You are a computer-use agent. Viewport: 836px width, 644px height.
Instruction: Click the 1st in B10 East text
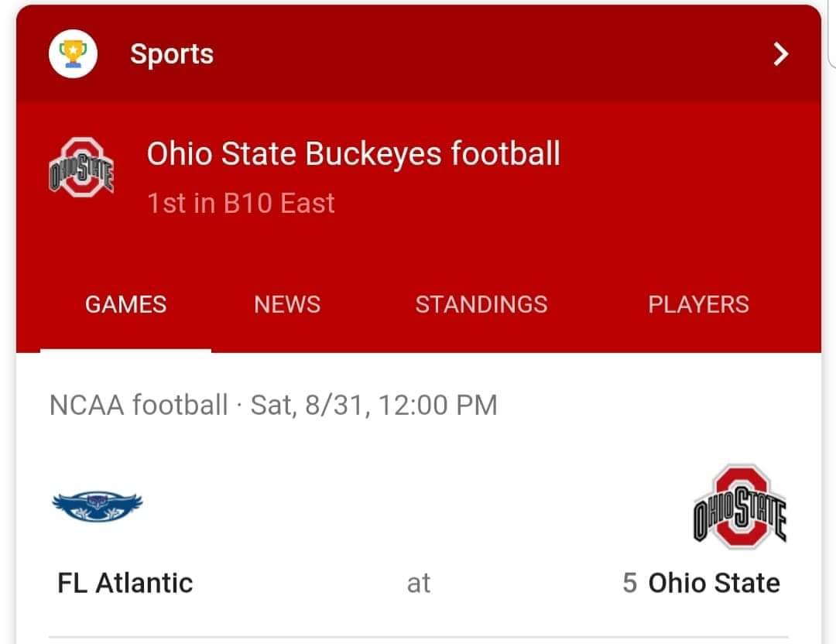pos(241,203)
